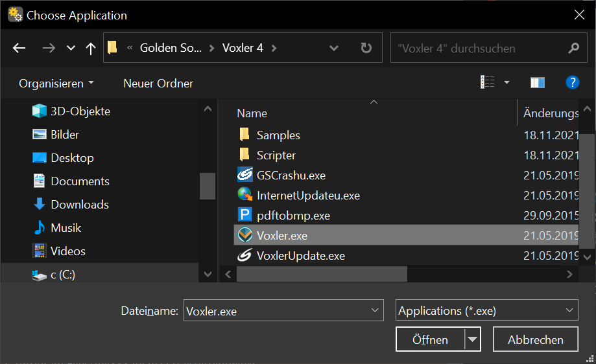Open the view options dropdown arrow
The height and width of the screenshot is (364, 596).
507,82
